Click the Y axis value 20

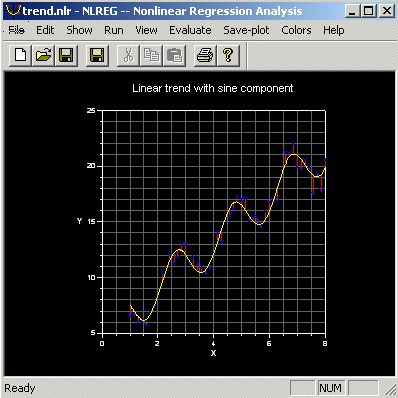(x=91, y=166)
